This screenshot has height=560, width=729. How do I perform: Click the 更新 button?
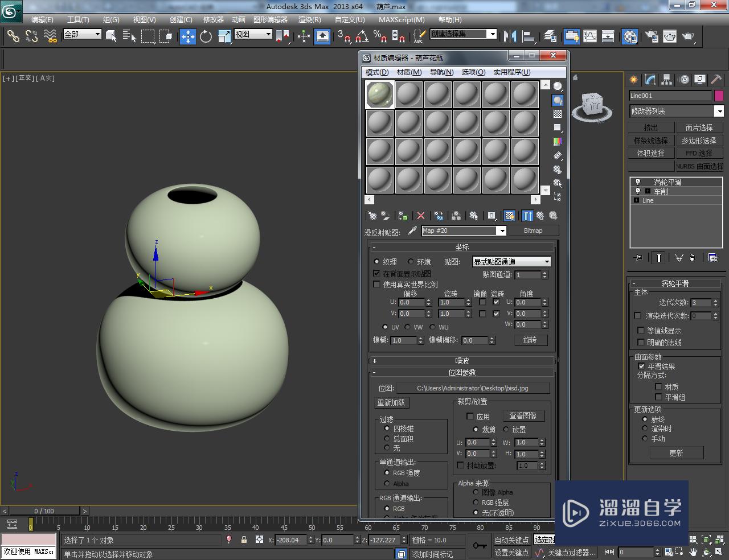(676, 453)
